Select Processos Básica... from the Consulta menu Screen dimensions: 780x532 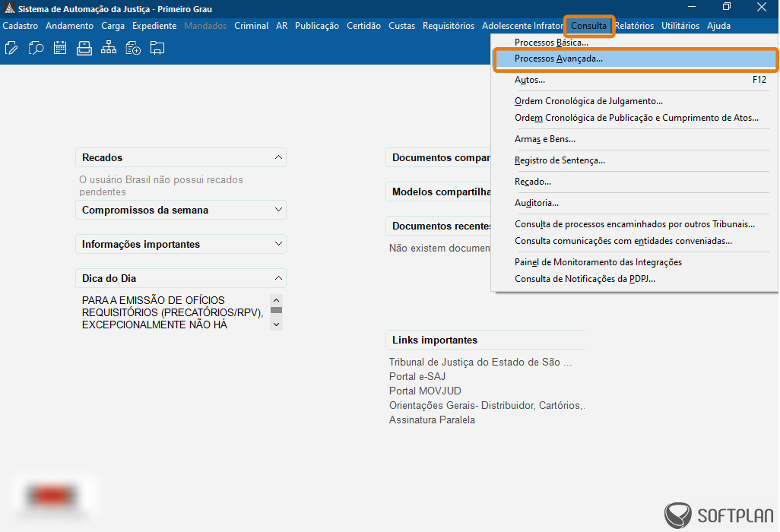[x=634, y=43]
